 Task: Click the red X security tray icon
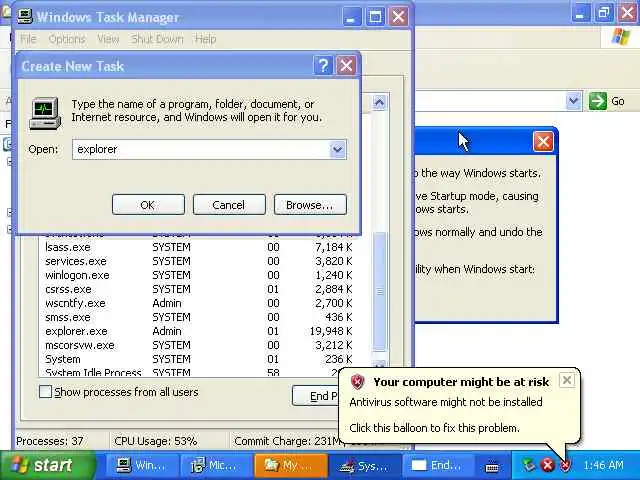(x=548, y=464)
